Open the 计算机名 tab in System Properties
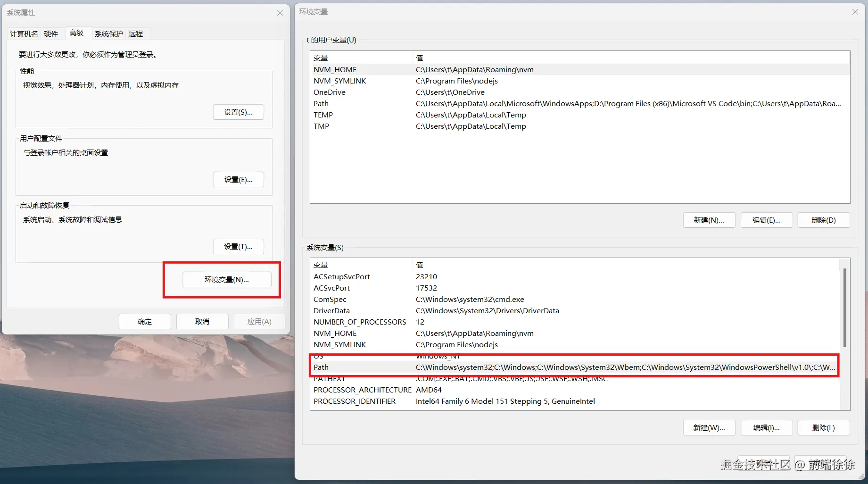Image resolution: width=868 pixels, height=484 pixels. point(24,33)
